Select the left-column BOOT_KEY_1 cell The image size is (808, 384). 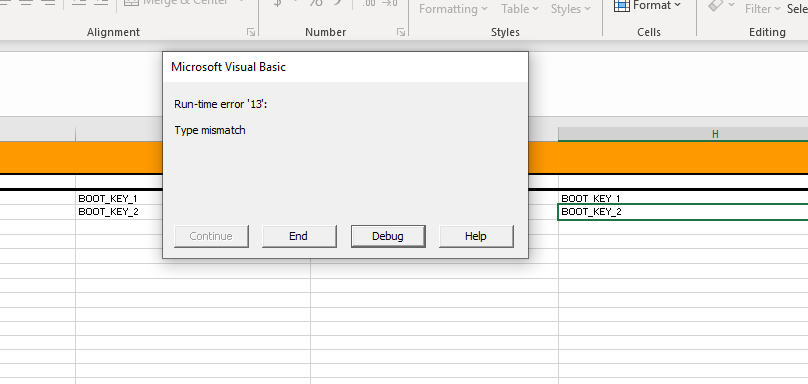click(119, 198)
